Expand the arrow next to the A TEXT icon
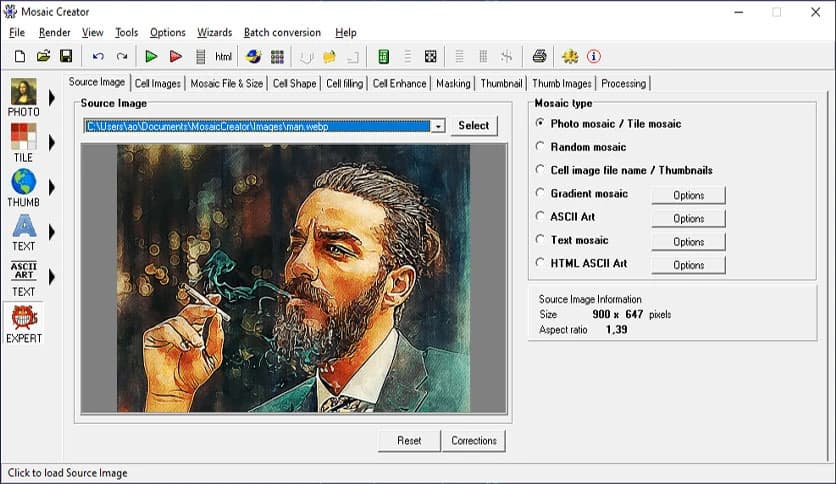This screenshot has width=836, height=484. click(x=52, y=232)
